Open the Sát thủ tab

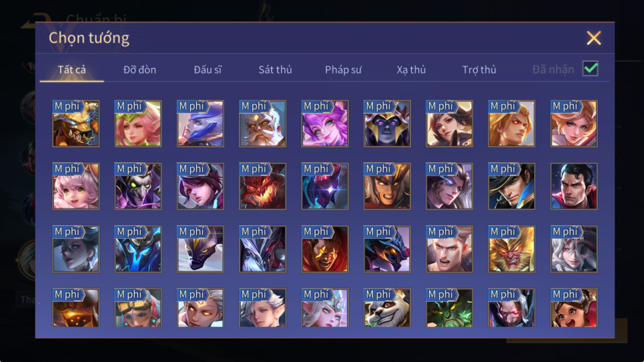(x=275, y=70)
